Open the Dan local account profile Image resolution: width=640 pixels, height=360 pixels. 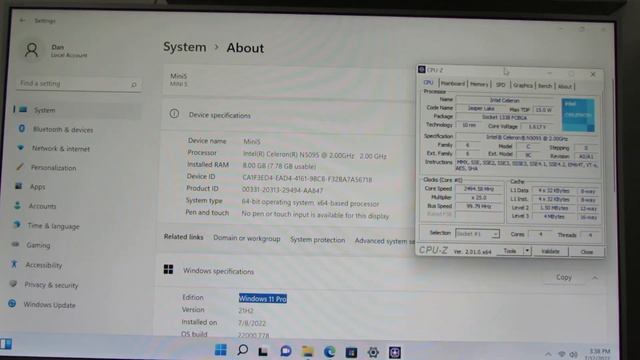pyautogui.click(x=56, y=51)
